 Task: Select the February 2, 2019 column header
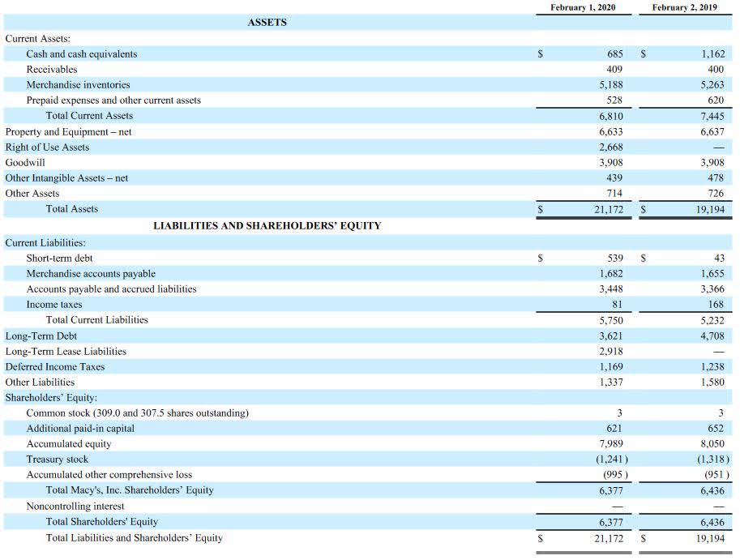click(687, 7)
